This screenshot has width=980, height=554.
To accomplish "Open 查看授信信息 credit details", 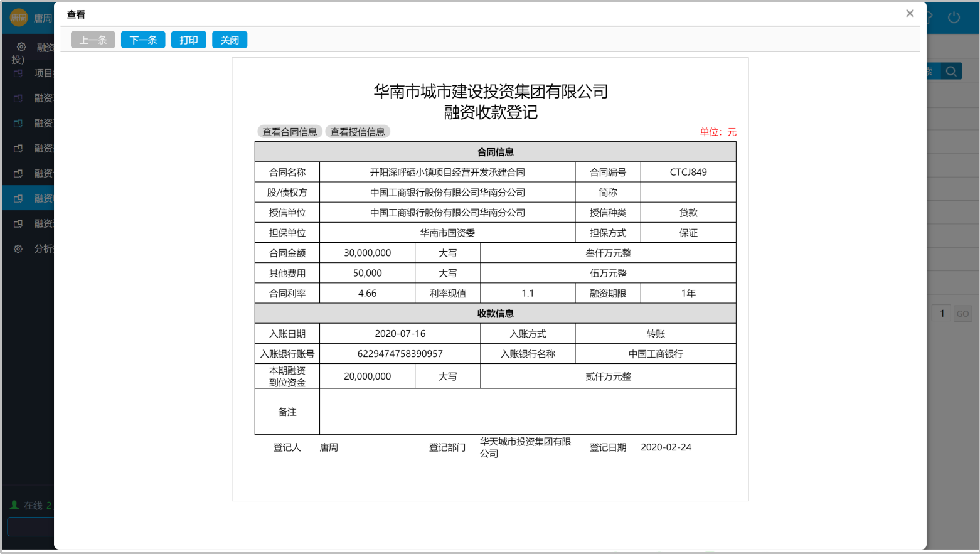I will 358,132.
